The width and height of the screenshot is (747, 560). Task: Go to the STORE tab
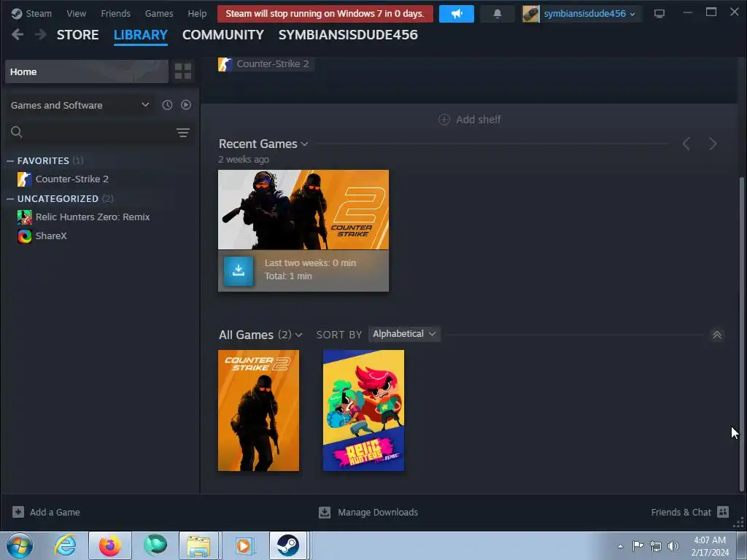77,35
